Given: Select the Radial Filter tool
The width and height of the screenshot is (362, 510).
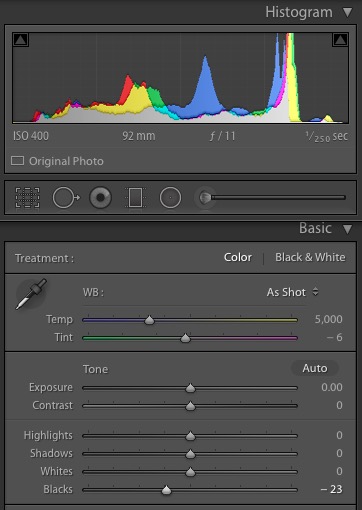Looking at the screenshot, I should pyautogui.click(x=170, y=198).
